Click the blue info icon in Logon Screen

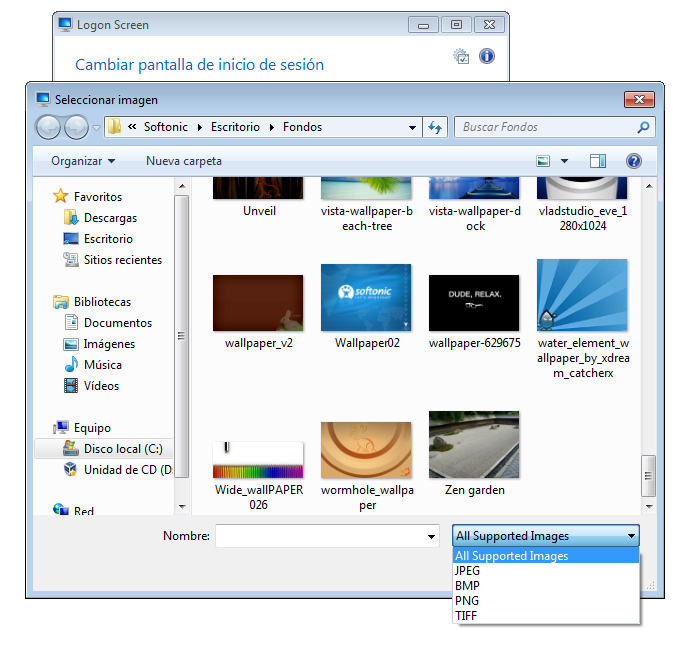[487, 57]
